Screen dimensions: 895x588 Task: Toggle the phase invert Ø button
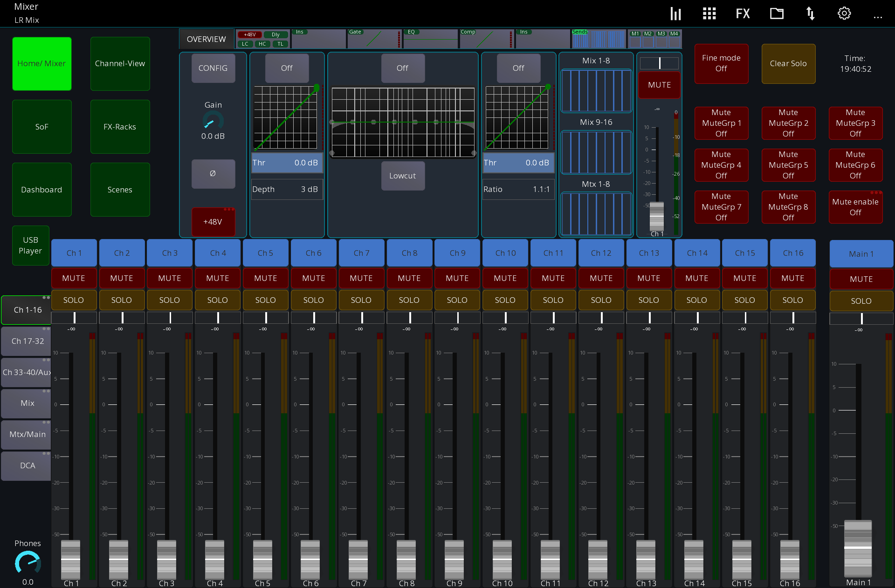213,174
